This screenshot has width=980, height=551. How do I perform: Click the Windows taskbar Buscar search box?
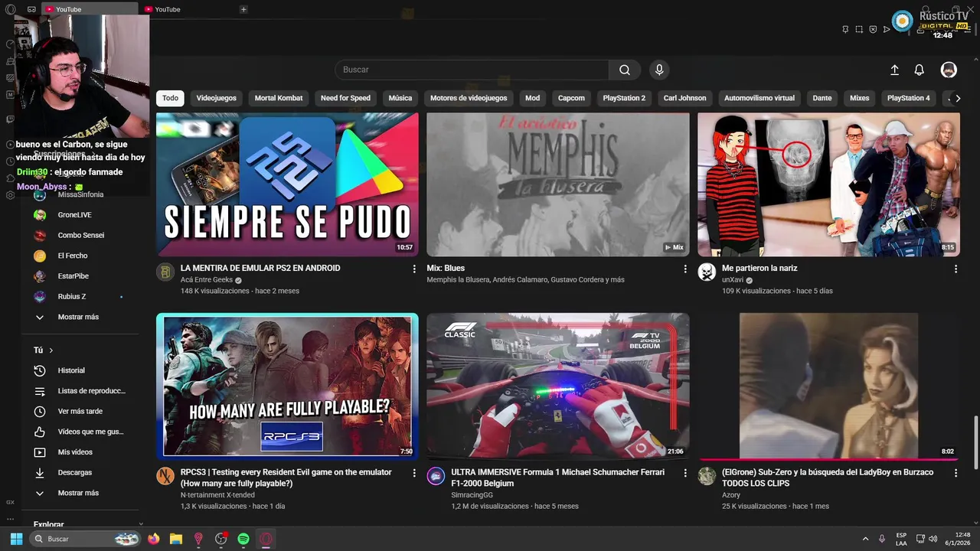tap(85, 539)
